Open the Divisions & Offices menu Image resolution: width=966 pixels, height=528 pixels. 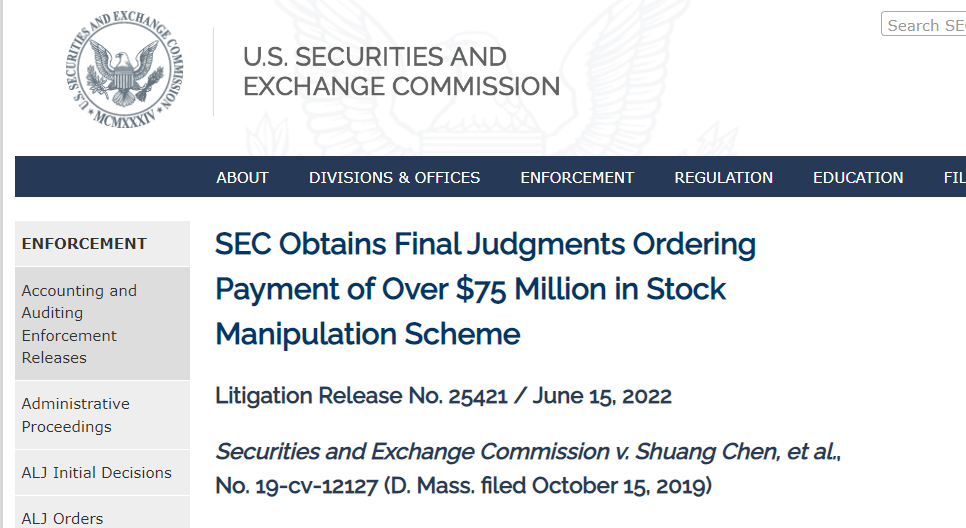click(x=394, y=177)
